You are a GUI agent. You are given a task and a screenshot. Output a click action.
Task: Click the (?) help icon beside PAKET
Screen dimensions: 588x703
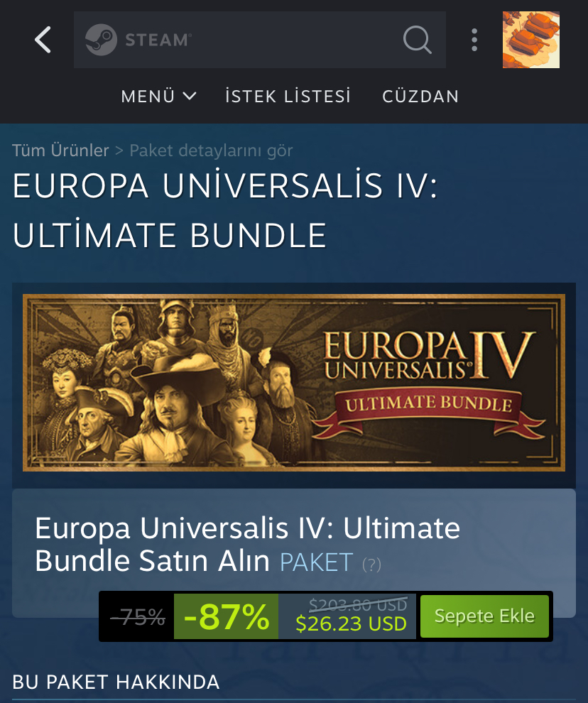371,564
